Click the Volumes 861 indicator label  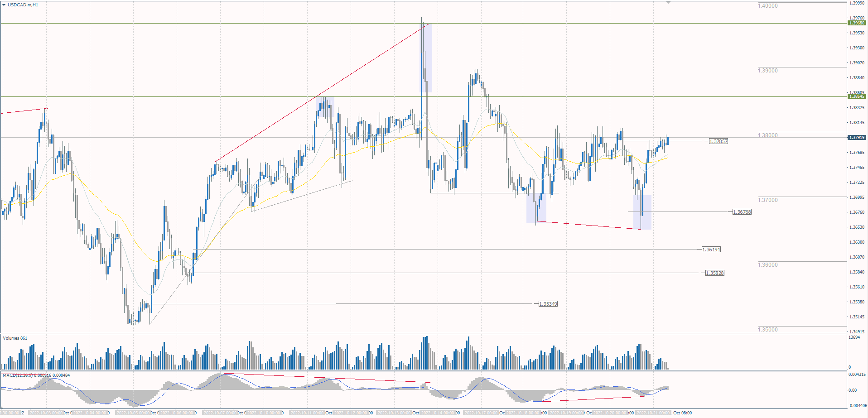click(15, 338)
